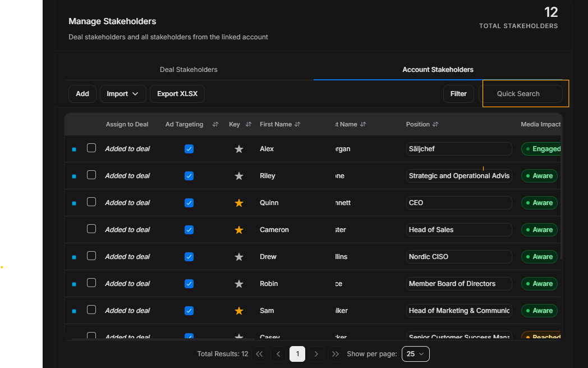
Task: Unmark Sam's gold key star
Action: pos(239,311)
